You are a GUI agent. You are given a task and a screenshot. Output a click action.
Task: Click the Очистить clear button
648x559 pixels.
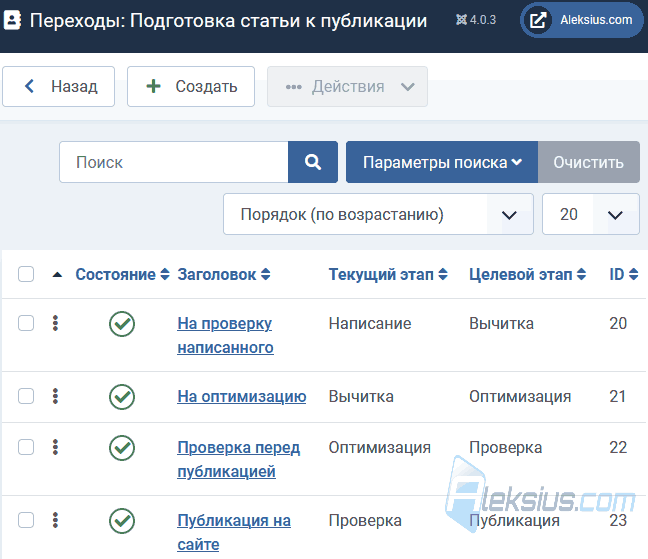point(588,162)
